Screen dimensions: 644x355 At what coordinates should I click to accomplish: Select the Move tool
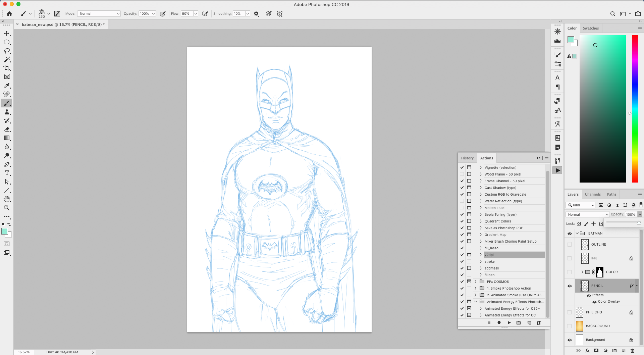tap(7, 33)
